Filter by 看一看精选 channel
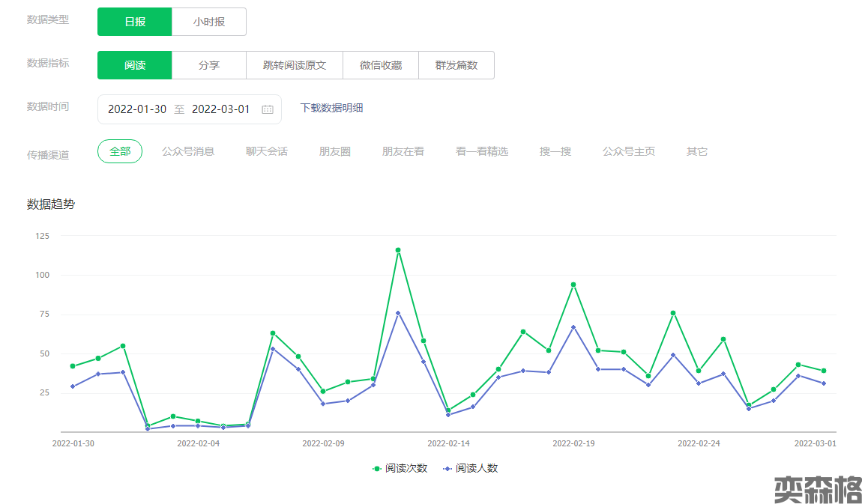 pos(482,151)
